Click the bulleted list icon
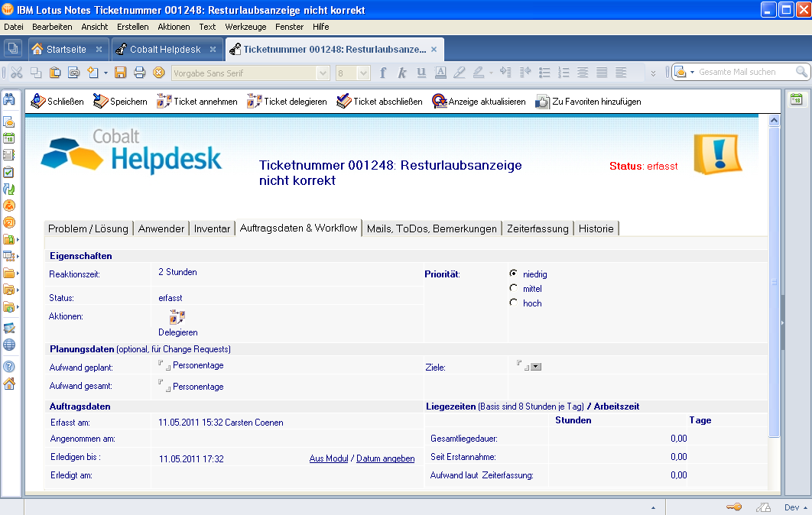The image size is (812, 515). pos(544,73)
